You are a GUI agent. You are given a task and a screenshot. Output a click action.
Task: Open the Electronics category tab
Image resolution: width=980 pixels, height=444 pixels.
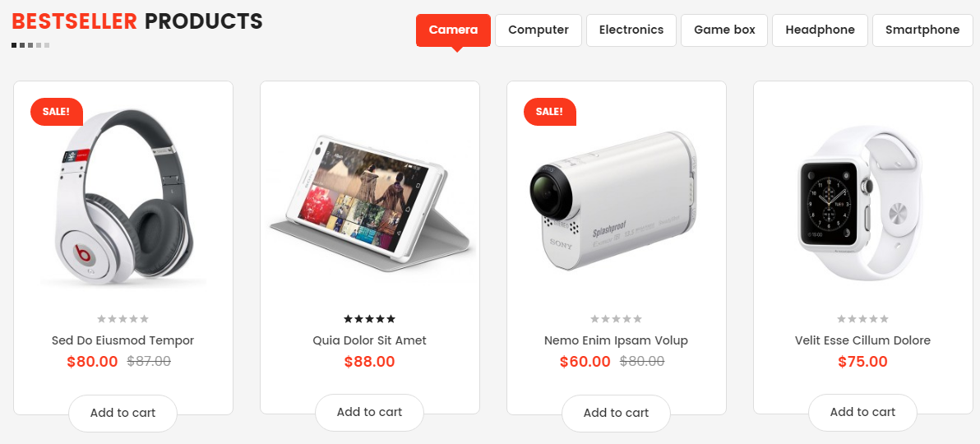pos(631,30)
